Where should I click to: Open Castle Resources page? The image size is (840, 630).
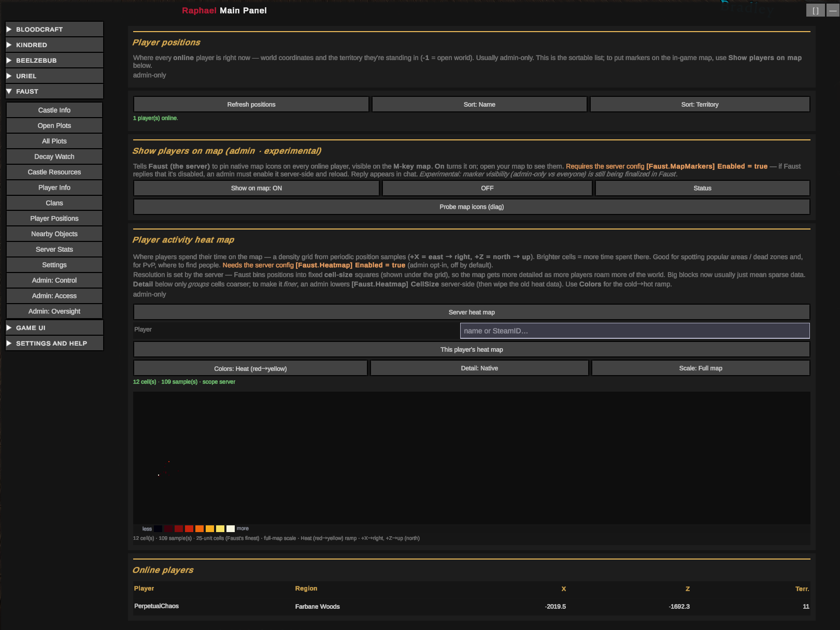tap(54, 172)
